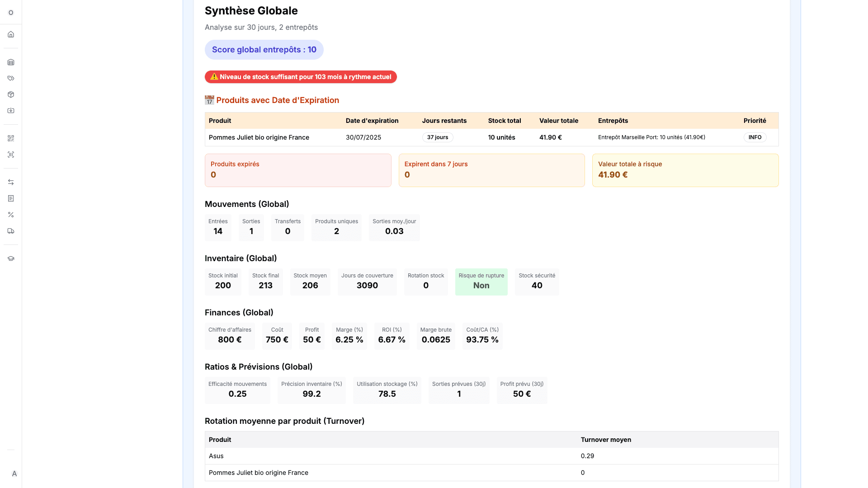The width and height of the screenshot is (868, 488).
Task: Click the red stock level warning banner
Action: pyautogui.click(x=301, y=77)
